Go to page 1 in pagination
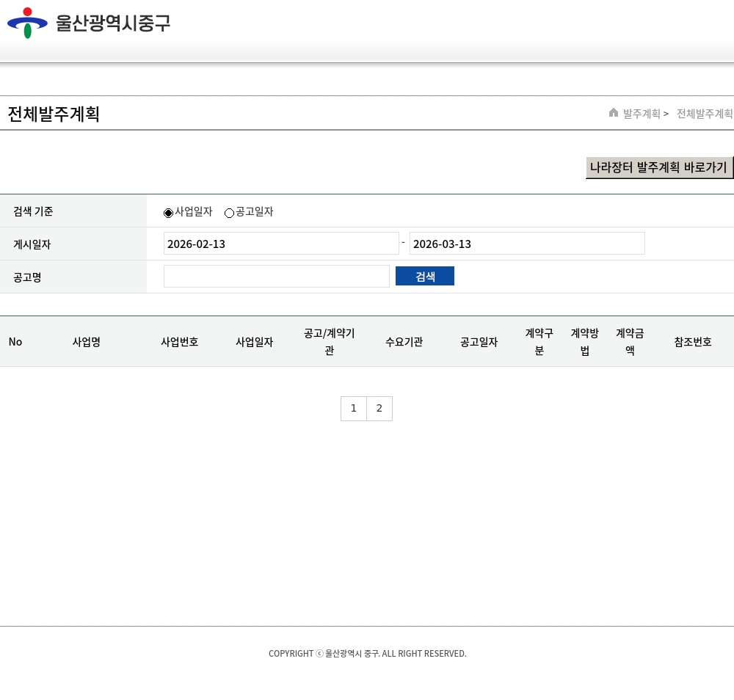This screenshot has height=700, width=734. (x=354, y=409)
